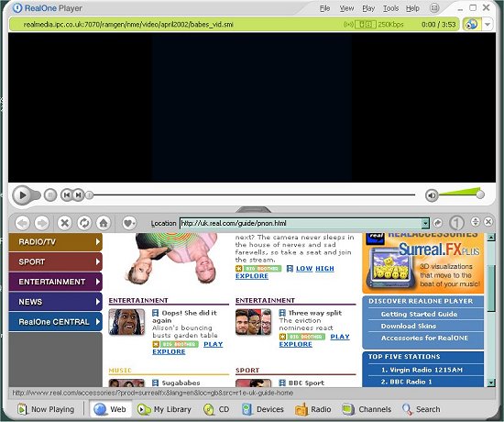Stop loading the browser page
504x422 pixels.
[x=65, y=223]
